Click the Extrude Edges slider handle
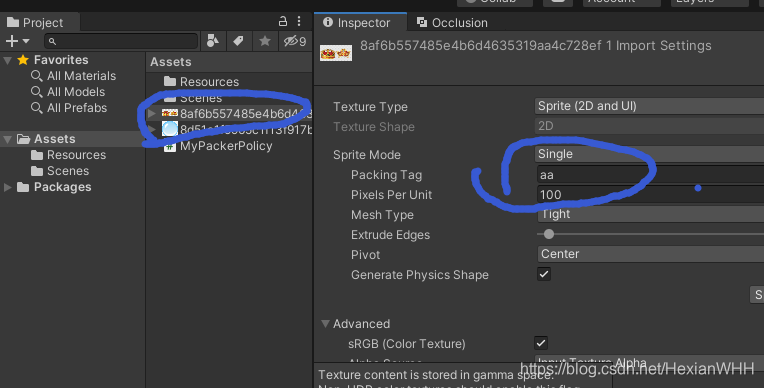The width and height of the screenshot is (764, 388). [x=549, y=234]
